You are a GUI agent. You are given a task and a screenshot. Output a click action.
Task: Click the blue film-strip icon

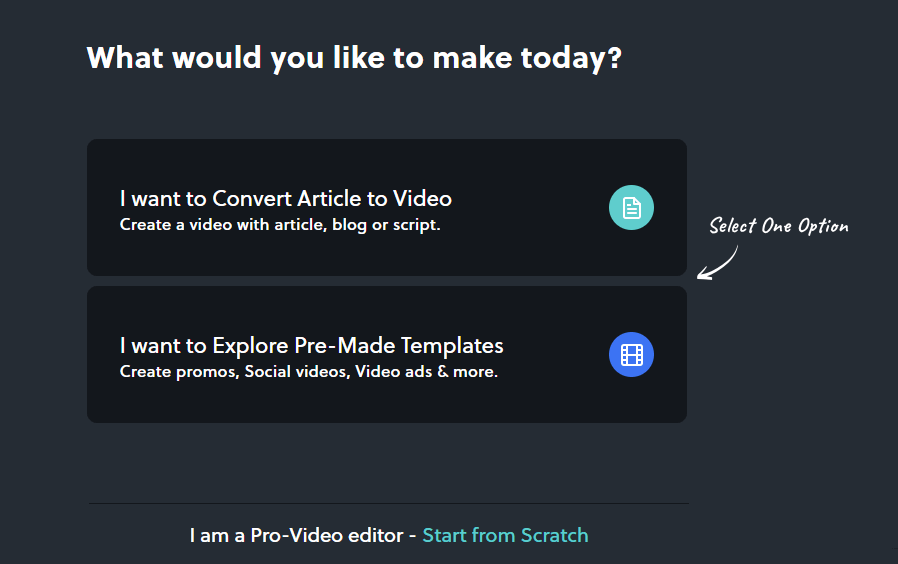point(631,355)
